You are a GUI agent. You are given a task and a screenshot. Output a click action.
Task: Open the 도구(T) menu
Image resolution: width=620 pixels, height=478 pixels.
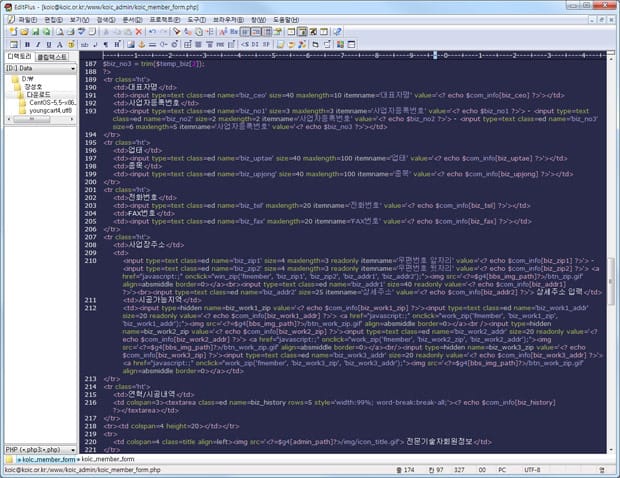pyautogui.click(x=200, y=19)
